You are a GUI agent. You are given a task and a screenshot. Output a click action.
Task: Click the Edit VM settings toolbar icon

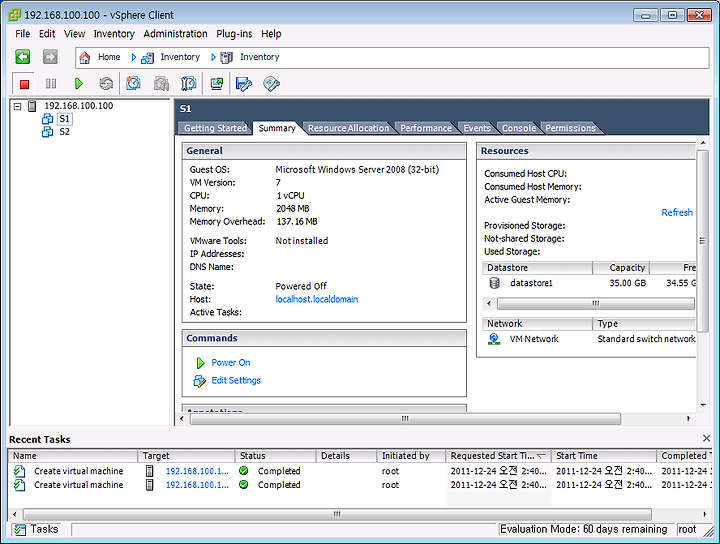pos(243,84)
